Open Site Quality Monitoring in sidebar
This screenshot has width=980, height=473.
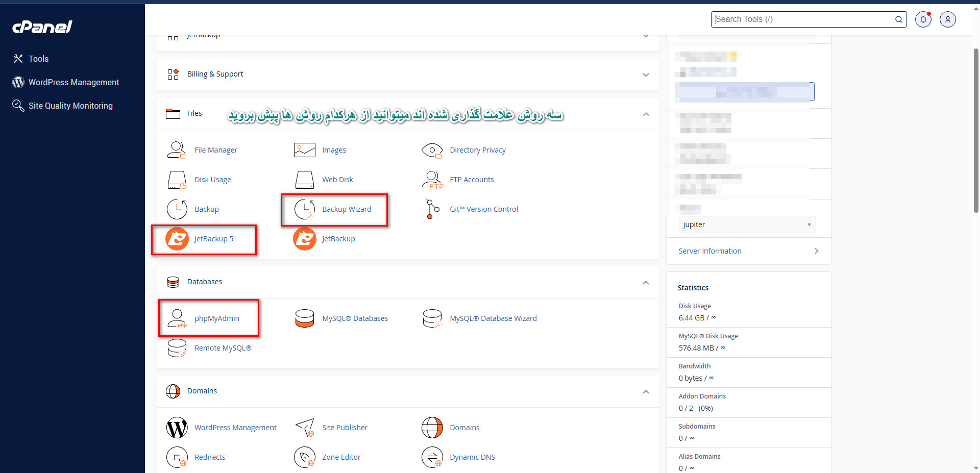70,106
